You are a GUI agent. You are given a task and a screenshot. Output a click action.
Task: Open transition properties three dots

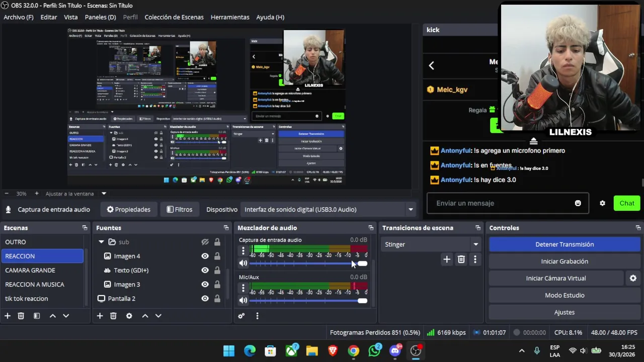pos(475,259)
